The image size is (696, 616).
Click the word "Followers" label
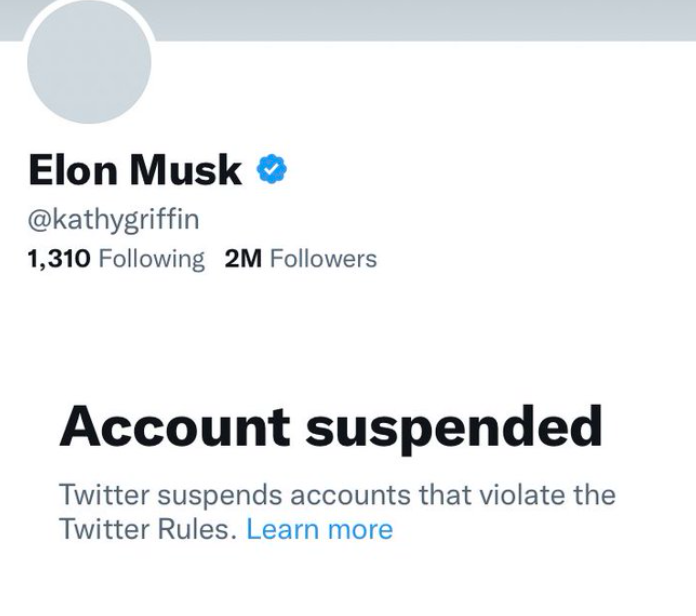pyautogui.click(x=324, y=259)
